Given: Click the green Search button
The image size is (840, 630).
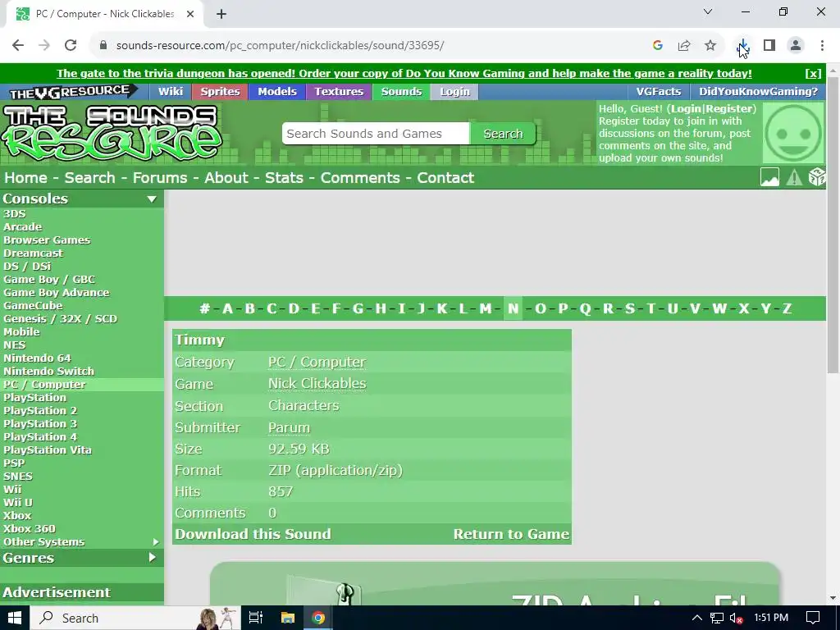Looking at the screenshot, I should coord(503,134).
